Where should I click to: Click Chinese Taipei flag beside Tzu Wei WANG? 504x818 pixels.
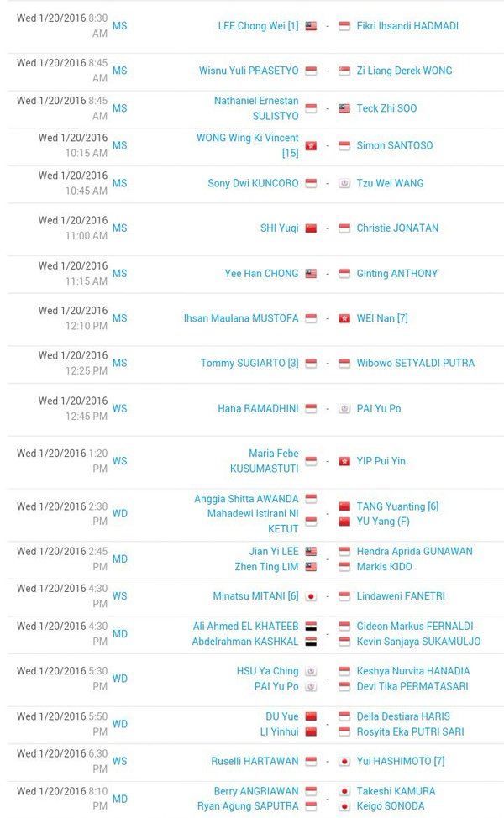point(344,183)
